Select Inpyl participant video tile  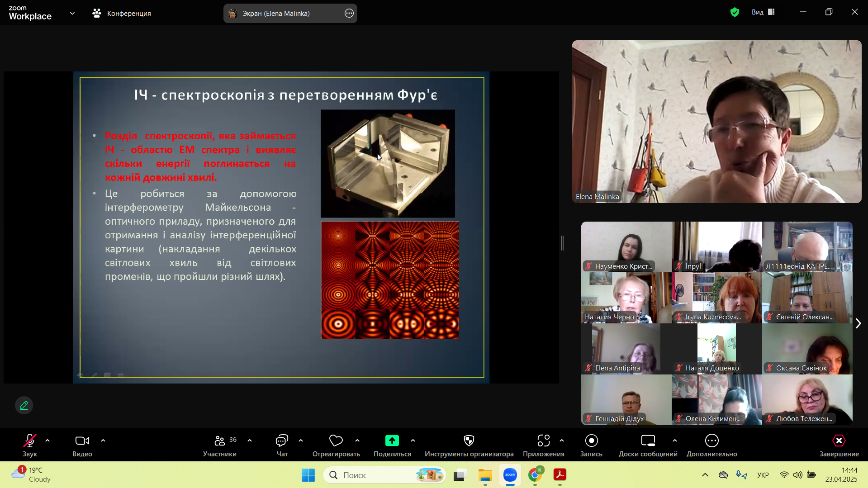717,247
